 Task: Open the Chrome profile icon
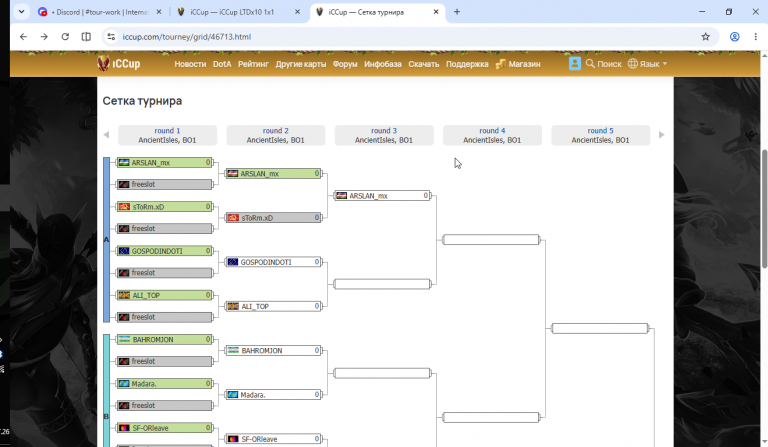734,37
